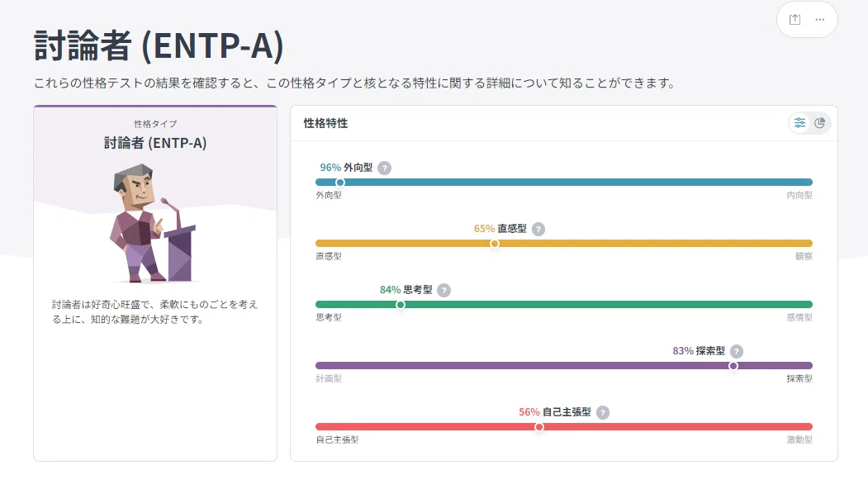The image size is (868, 494).
Task: Click help icon next to 56% 自己主張型
Action: (603, 412)
